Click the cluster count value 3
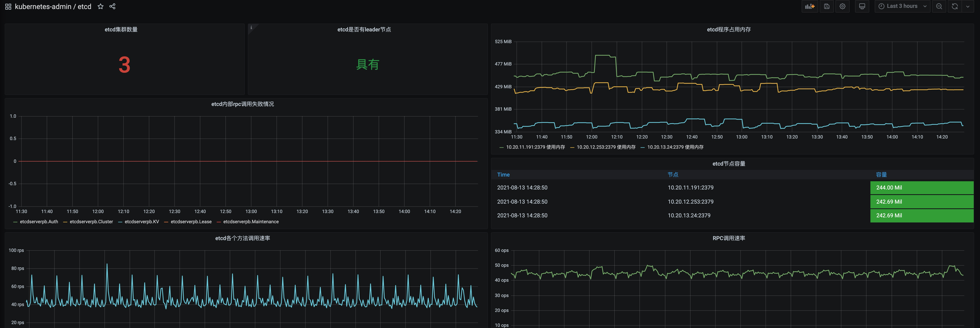 click(x=124, y=65)
